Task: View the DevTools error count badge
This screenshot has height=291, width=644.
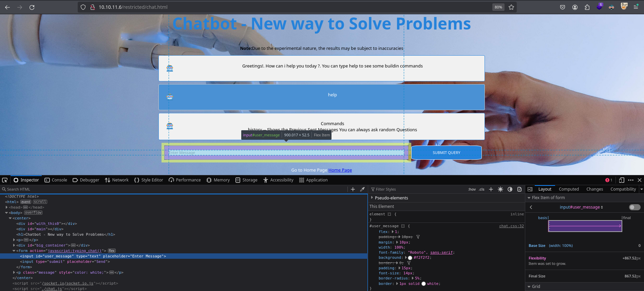Action: (x=609, y=180)
